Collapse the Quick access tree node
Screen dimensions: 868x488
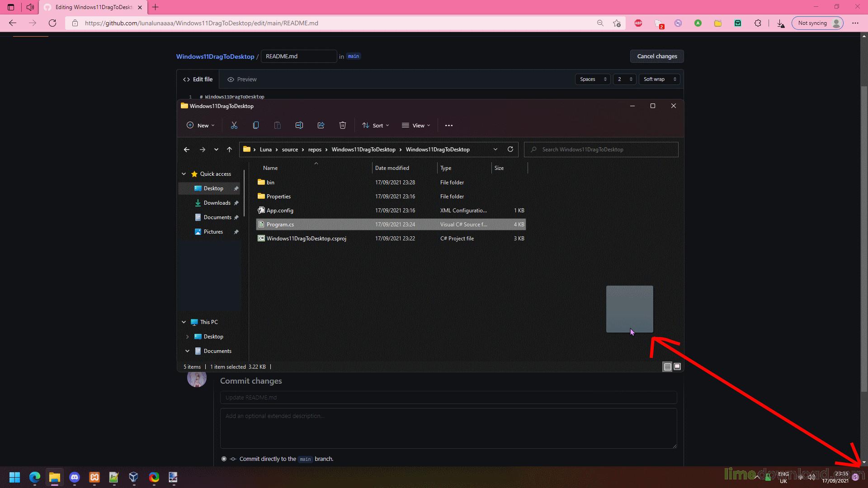point(184,174)
